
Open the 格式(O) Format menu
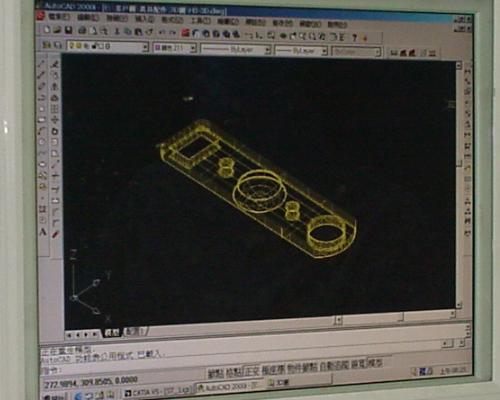(172, 20)
